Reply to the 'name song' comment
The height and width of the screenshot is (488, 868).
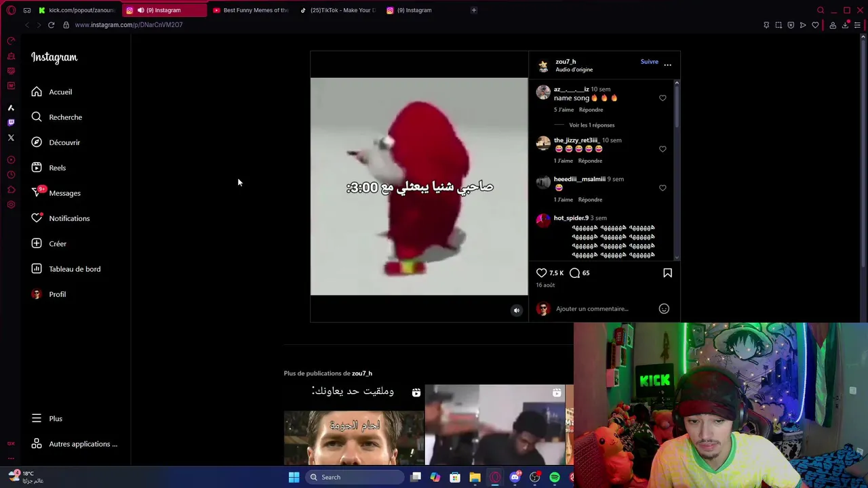(x=591, y=110)
